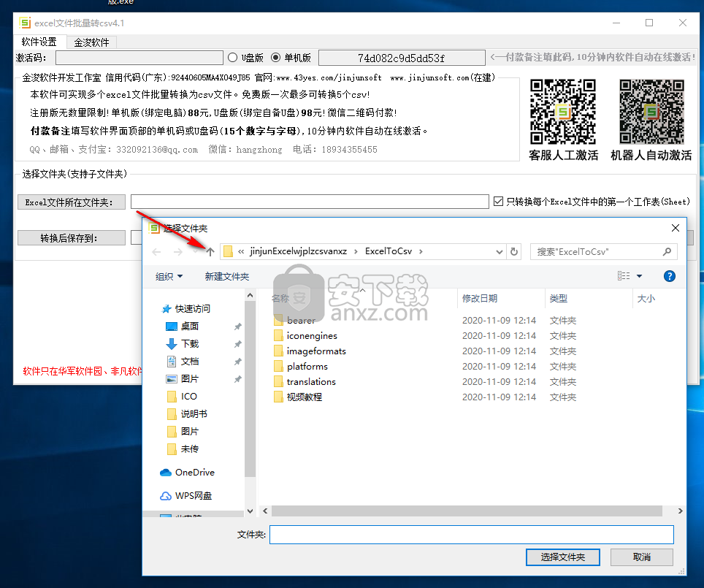This screenshot has width=704, height=588.
Task: Click the 文件夹 name input field
Action: tap(472, 535)
